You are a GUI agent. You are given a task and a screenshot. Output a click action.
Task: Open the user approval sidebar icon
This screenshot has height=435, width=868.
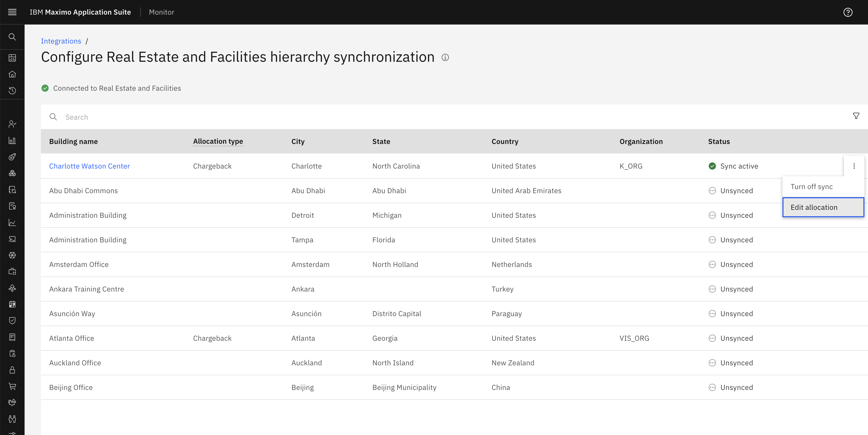[12, 124]
